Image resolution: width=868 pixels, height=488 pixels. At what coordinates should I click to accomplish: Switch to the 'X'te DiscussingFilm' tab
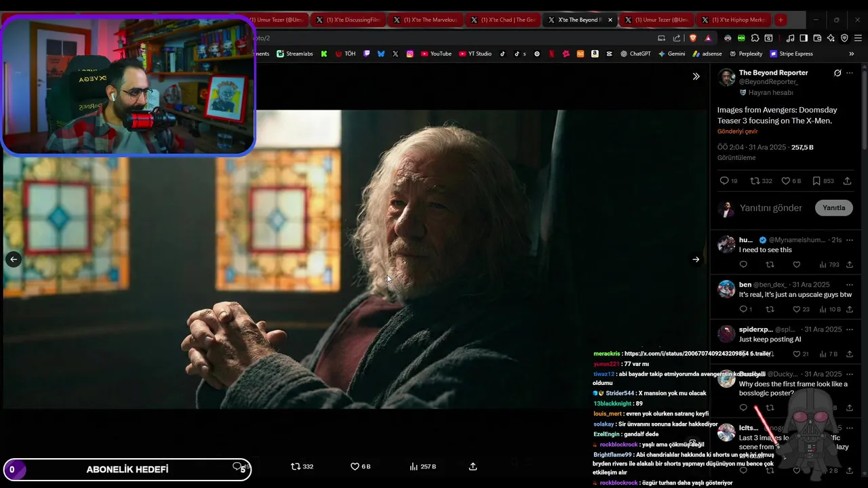point(348,20)
